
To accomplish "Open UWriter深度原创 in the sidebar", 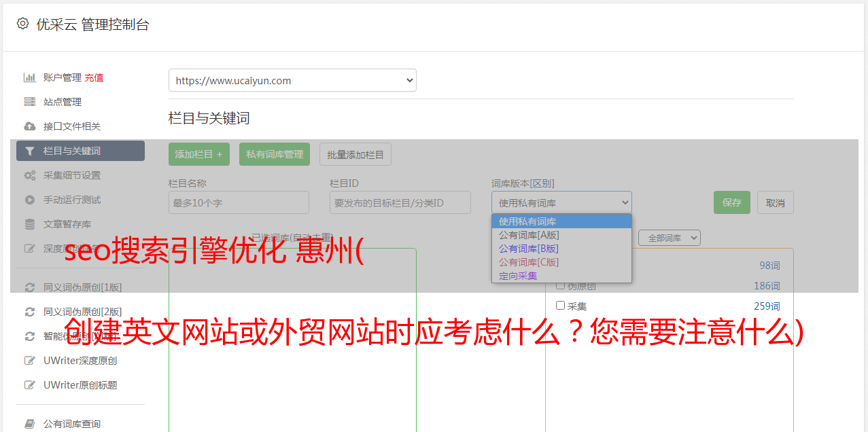I will tap(80, 361).
